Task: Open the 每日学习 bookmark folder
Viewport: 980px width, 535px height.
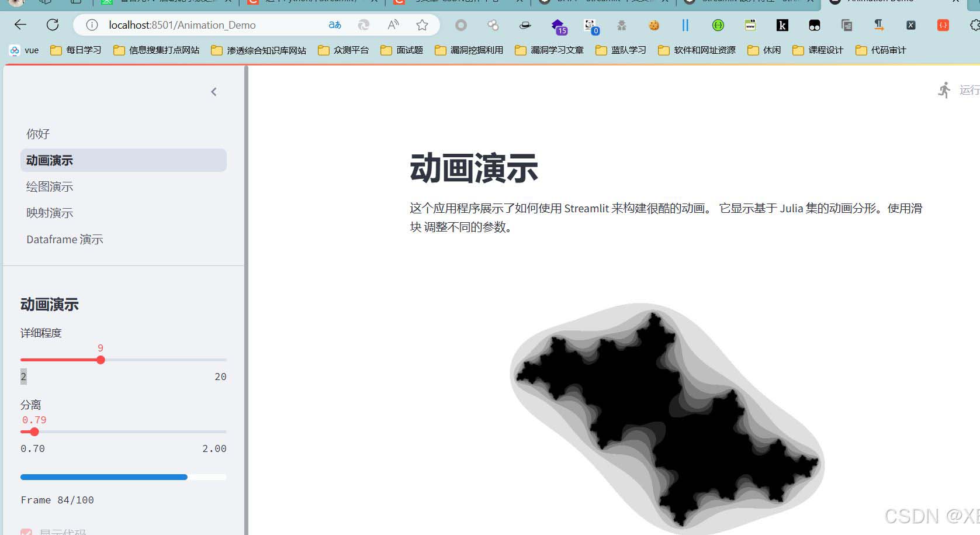Action: 76,50
